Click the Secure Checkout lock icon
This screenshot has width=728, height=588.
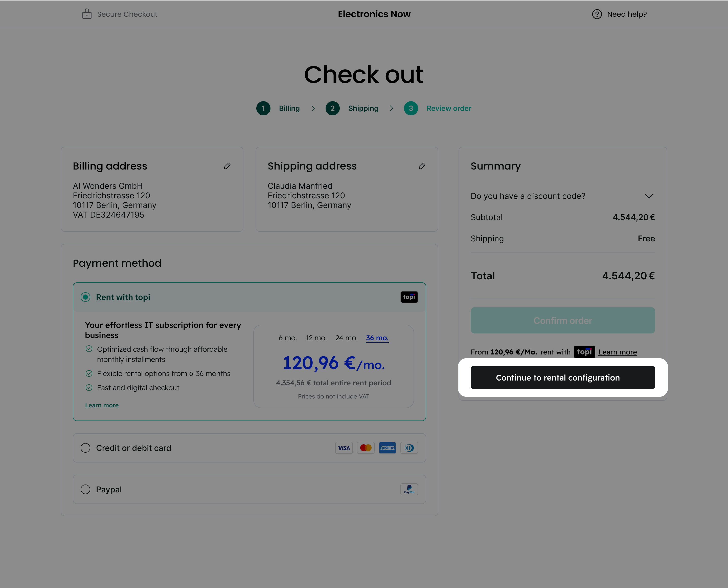pyautogui.click(x=87, y=14)
